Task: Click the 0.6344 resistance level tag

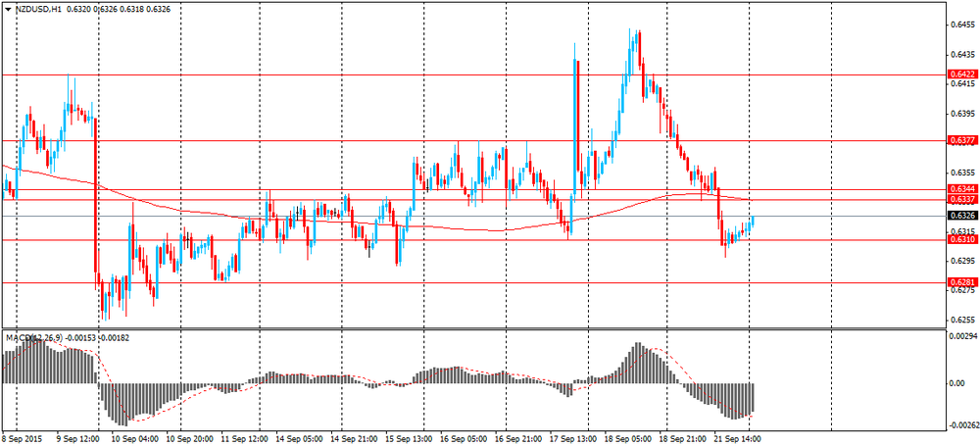Action: tap(960, 188)
